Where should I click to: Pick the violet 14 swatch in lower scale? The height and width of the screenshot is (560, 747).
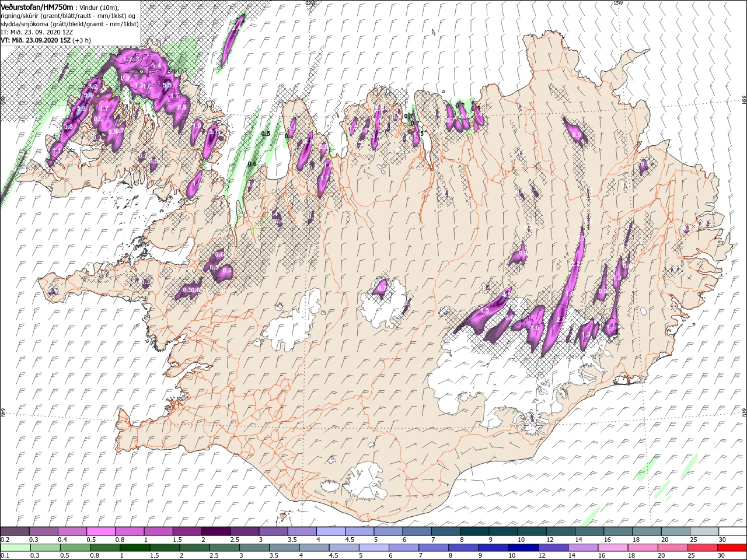coord(582,548)
